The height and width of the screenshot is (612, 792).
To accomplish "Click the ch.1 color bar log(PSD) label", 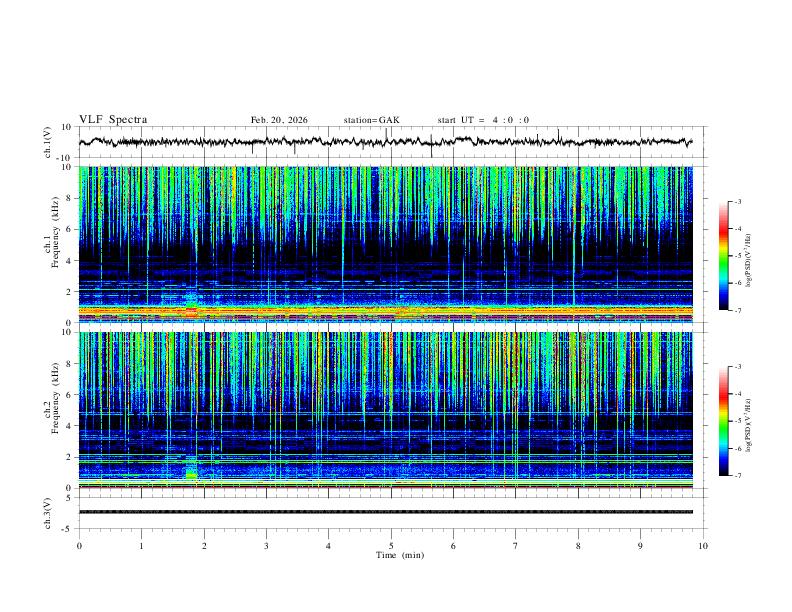I will pyautogui.click(x=749, y=261).
